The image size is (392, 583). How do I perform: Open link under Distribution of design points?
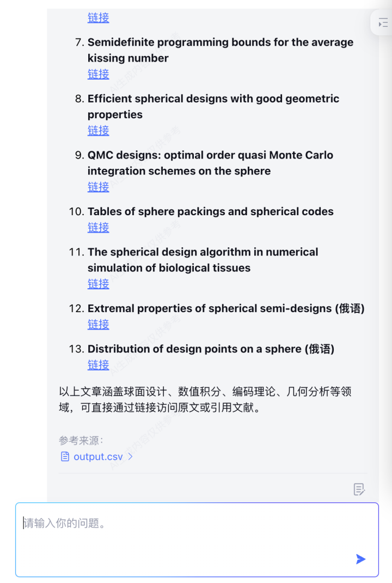point(99,365)
